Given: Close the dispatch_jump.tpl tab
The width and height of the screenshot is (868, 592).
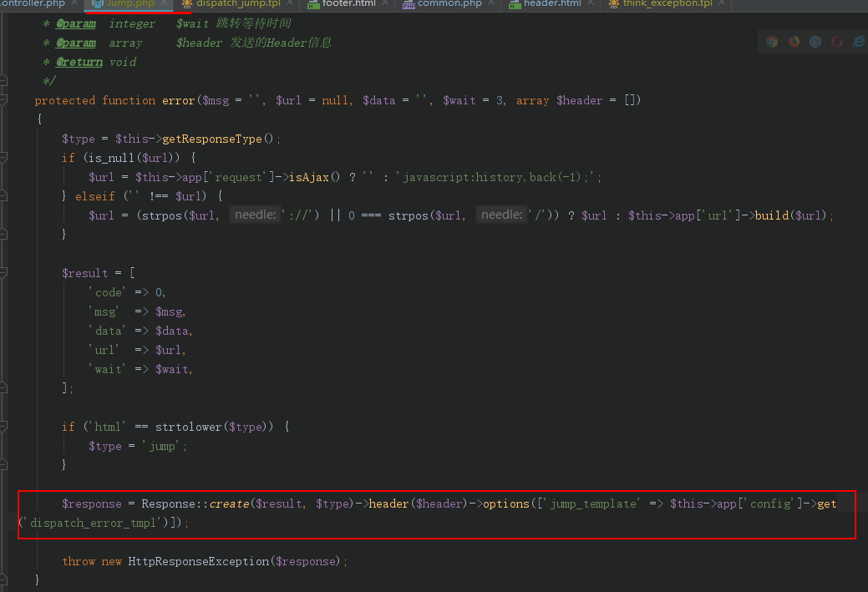Looking at the screenshot, I should tap(290, 3).
